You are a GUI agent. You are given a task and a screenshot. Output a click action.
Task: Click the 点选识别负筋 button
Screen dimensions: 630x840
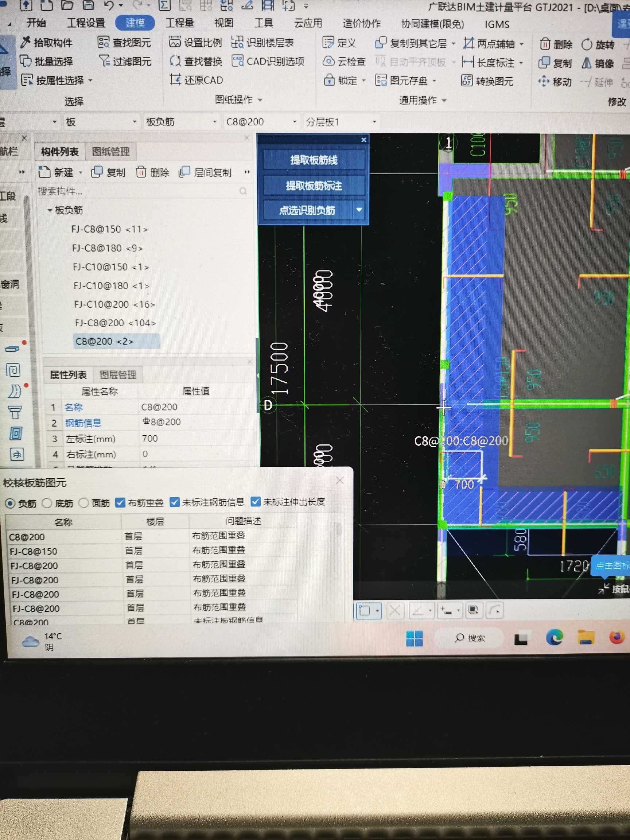click(307, 210)
